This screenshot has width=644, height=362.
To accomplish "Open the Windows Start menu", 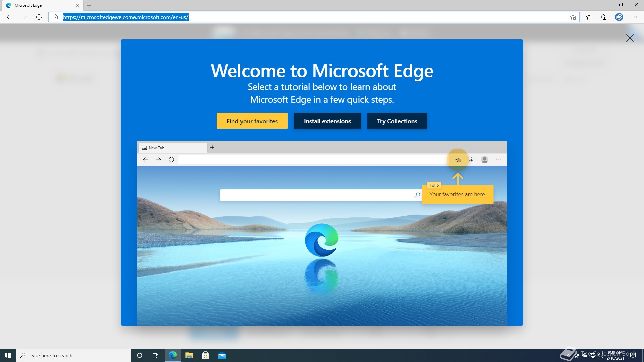I will (8, 355).
